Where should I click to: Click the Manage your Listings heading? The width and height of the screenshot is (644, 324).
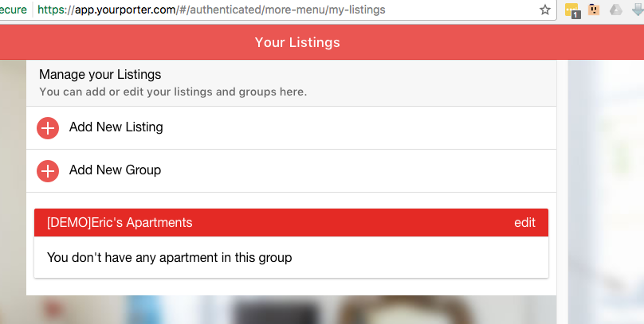[x=100, y=75]
